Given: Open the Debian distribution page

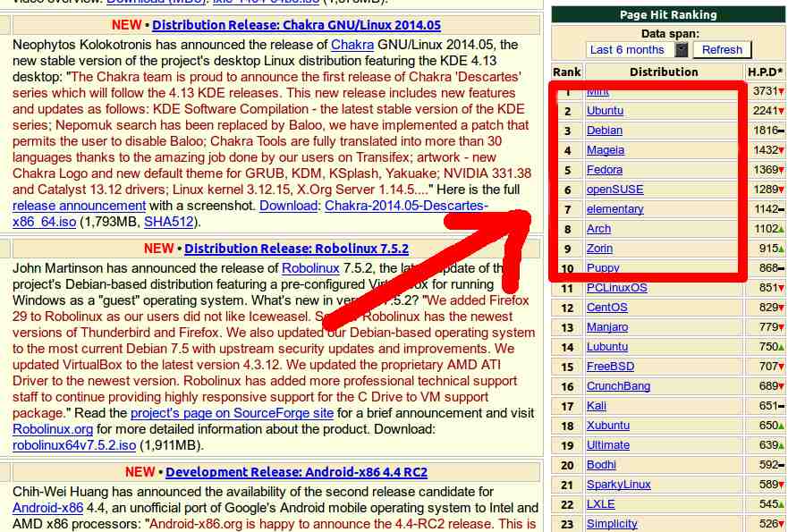Looking at the screenshot, I should point(605,131).
